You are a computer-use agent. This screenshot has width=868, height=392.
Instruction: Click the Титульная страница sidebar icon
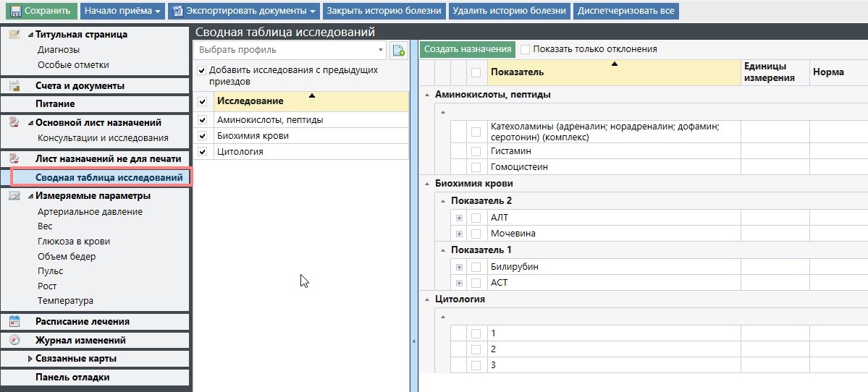tap(14, 34)
